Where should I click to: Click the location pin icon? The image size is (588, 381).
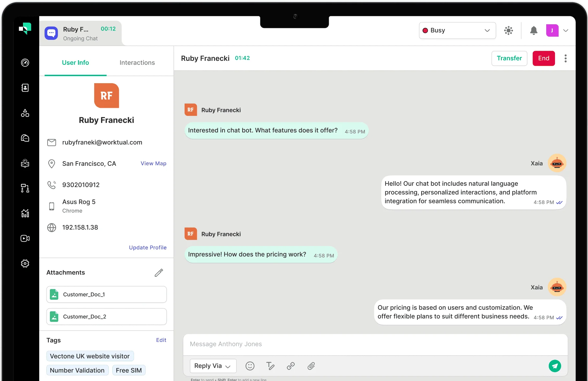pos(51,164)
